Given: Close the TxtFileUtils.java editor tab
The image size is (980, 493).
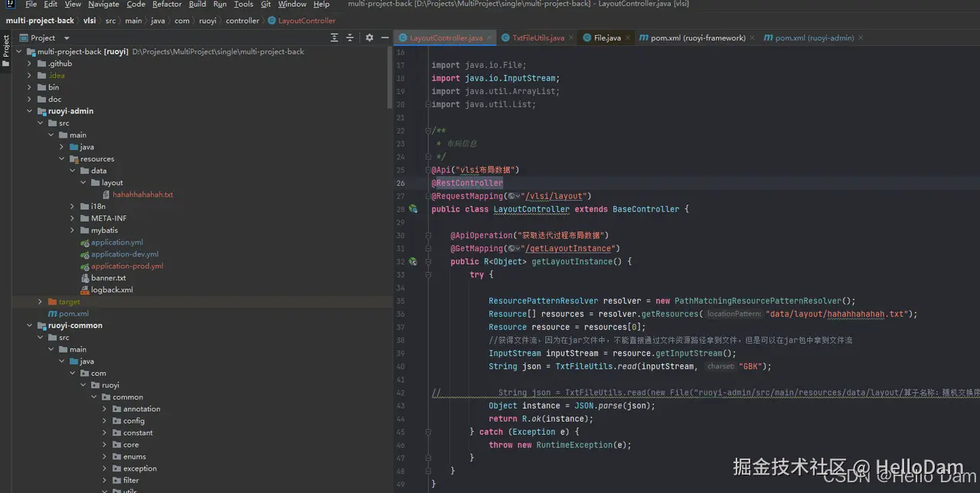Looking at the screenshot, I should [571, 38].
